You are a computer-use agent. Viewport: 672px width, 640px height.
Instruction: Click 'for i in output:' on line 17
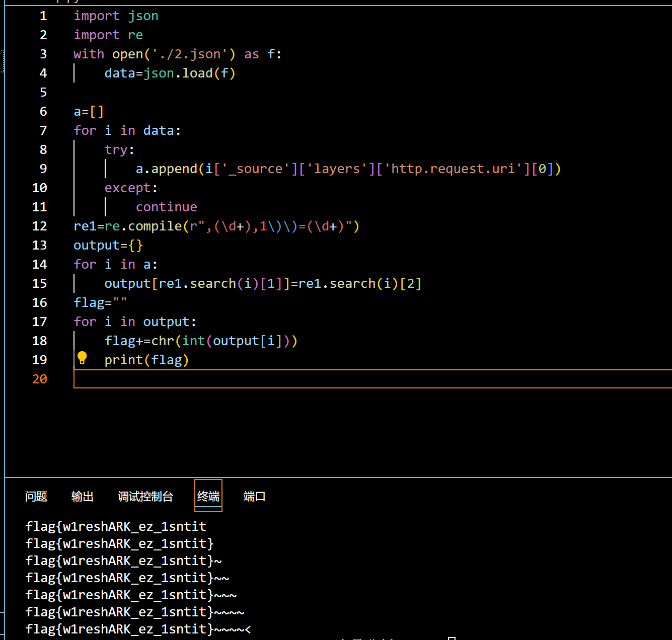pos(135,322)
